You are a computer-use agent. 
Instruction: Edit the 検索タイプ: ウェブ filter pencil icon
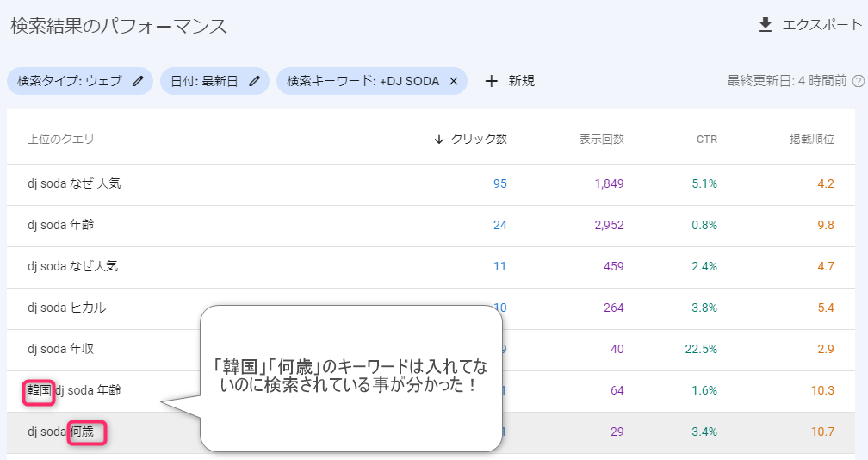pos(139,81)
